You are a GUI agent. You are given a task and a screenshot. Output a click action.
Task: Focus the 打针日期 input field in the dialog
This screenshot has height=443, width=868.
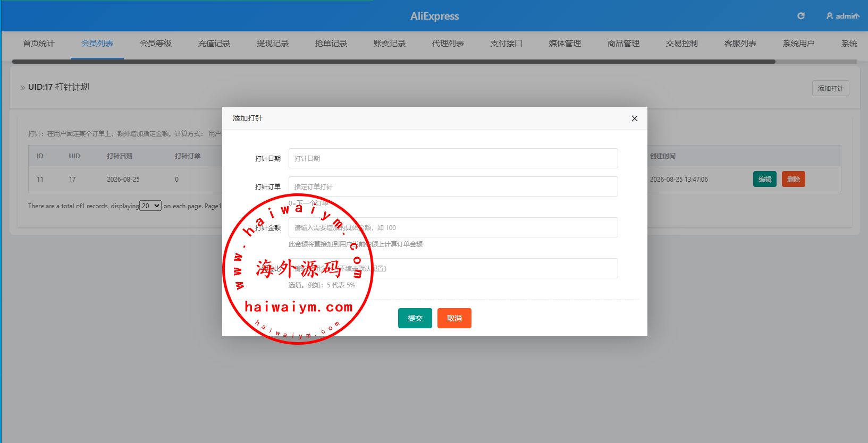point(453,158)
